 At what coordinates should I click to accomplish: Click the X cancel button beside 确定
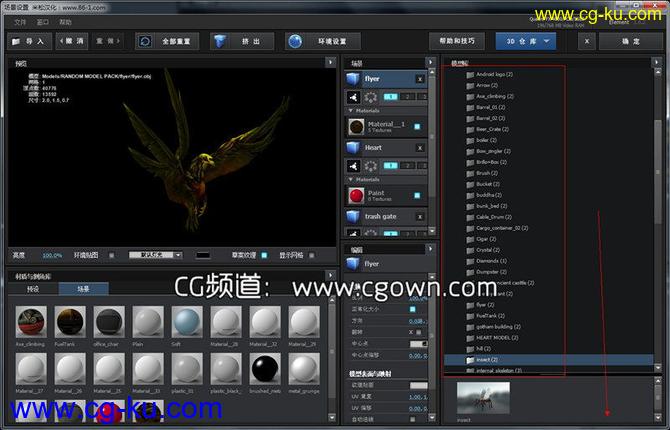587,41
